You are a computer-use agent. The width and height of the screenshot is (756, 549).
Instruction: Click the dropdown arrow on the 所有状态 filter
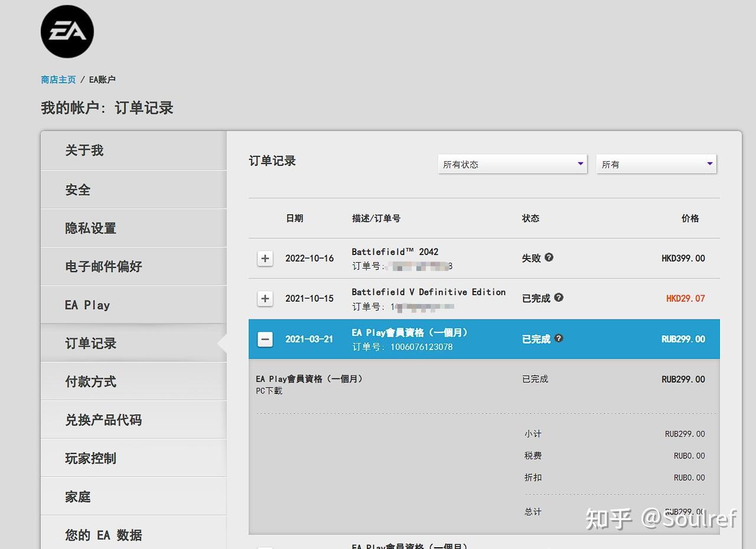[x=580, y=164]
